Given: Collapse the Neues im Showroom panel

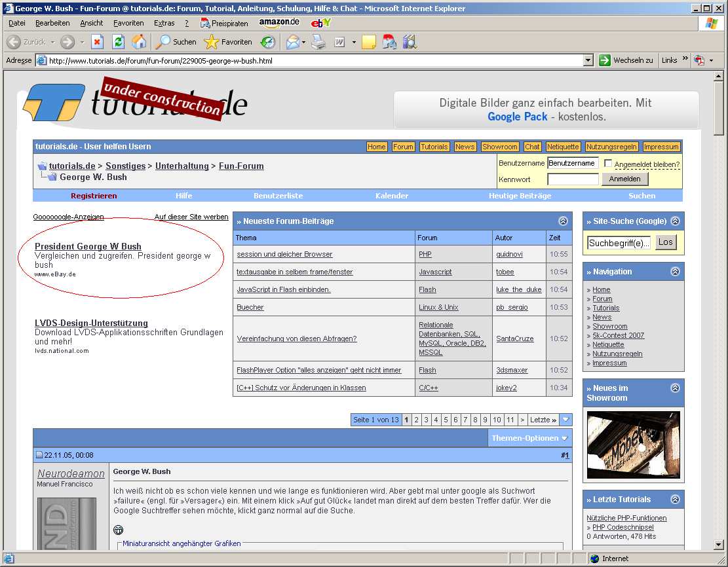Looking at the screenshot, I should (676, 388).
